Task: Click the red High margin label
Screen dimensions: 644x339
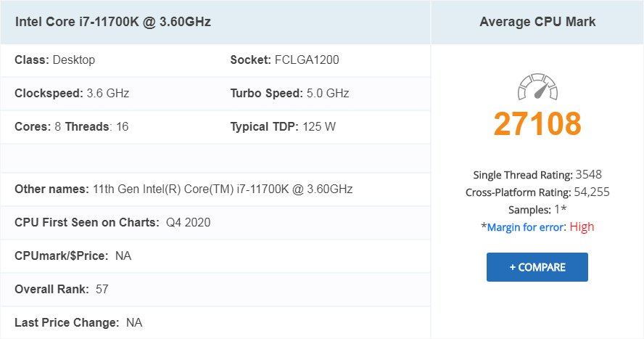Action: 582,227
